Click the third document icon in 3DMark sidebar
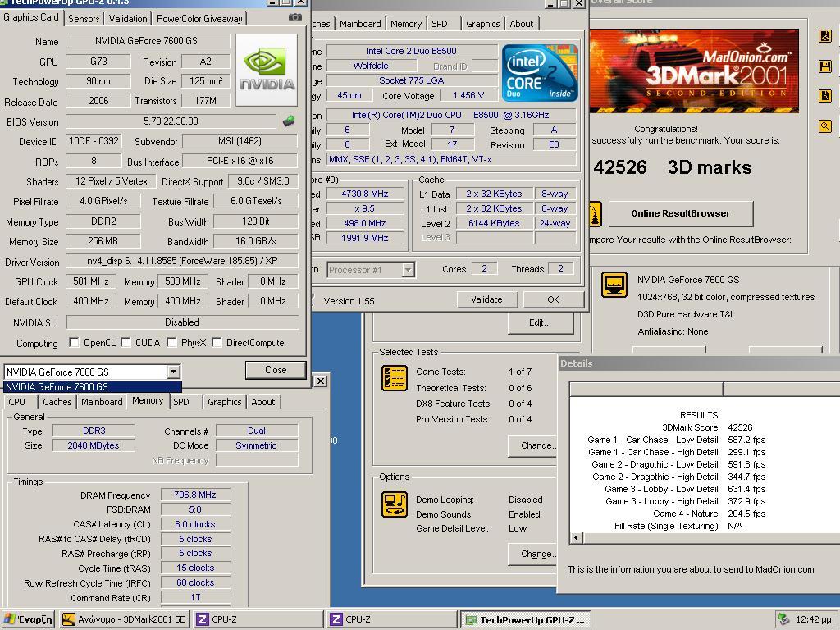 coord(825,96)
